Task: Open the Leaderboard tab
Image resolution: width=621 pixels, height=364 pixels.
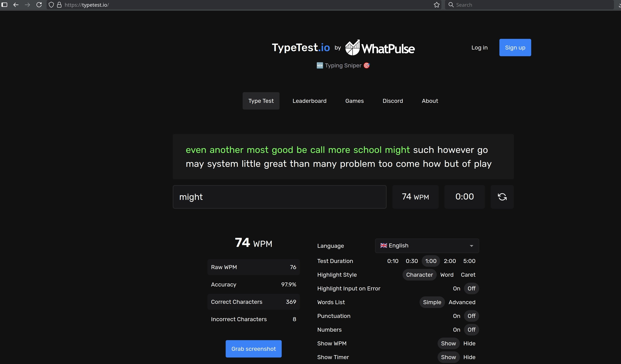Action: 309,101
